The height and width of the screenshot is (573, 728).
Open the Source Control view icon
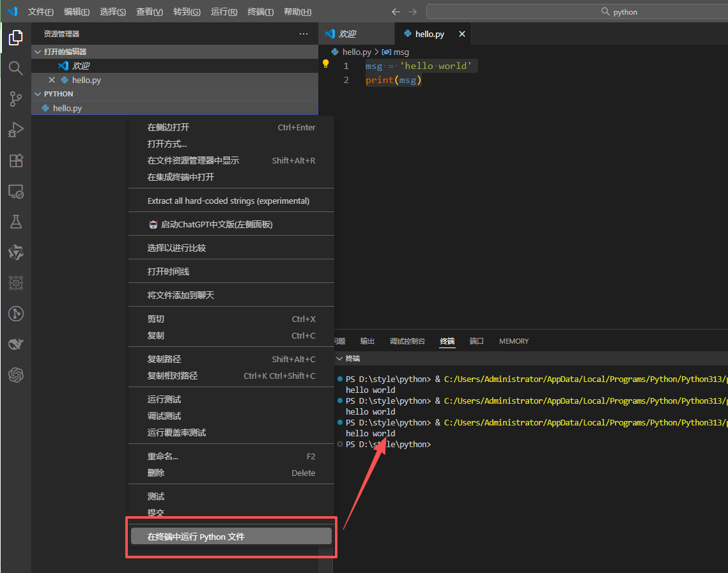(x=16, y=99)
